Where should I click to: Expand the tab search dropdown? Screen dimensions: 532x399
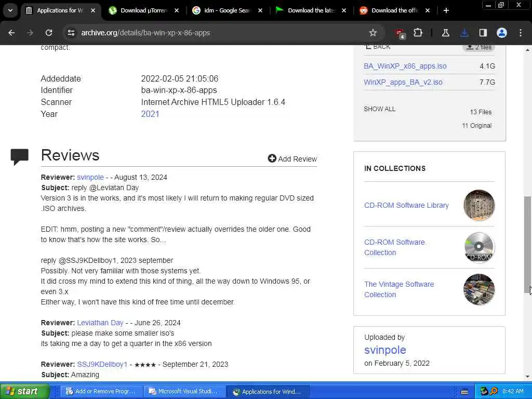pyautogui.click(x=10, y=10)
